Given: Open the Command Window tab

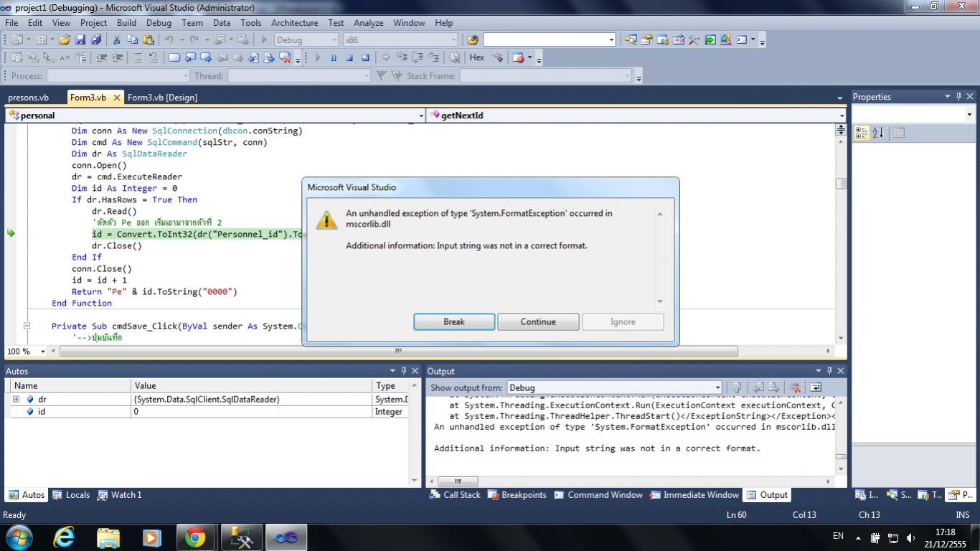Looking at the screenshot, I should tap(598, 495).
